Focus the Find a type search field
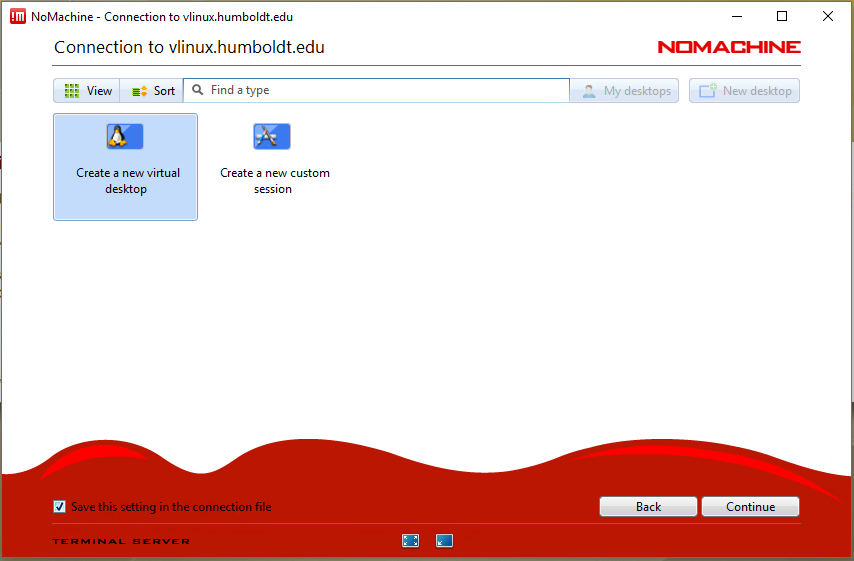This screenshot has height=561, width=854. point(376,90)
